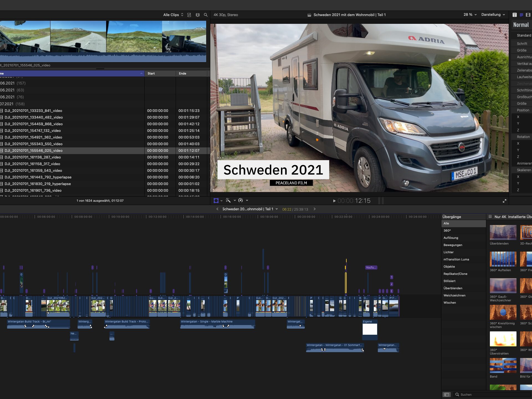Select the Lichter transitions category
Viewport: 532px width, 399px height.
click(449, 252)
